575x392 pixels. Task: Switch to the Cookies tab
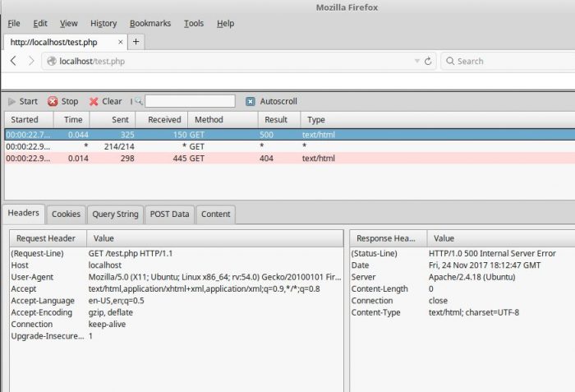pos(66,214)
